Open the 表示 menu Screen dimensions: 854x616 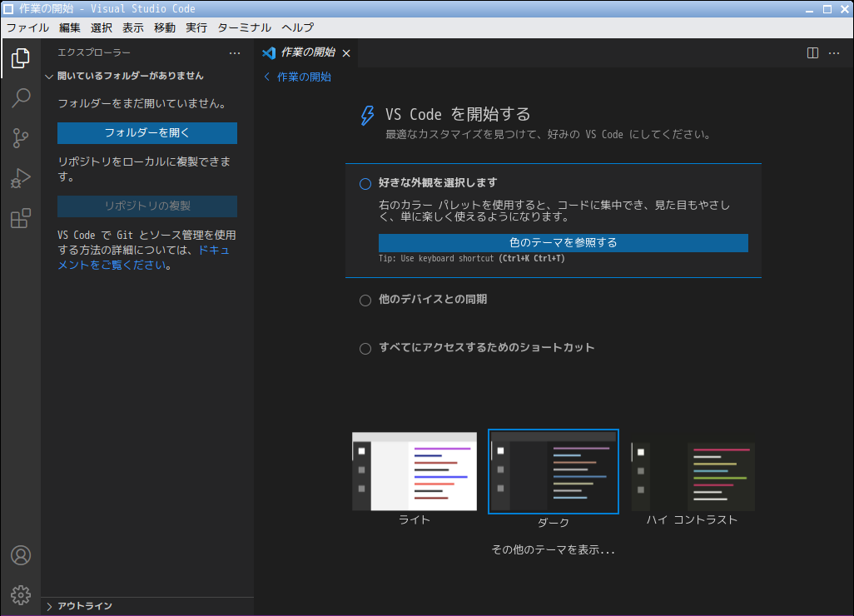(133, 27)
